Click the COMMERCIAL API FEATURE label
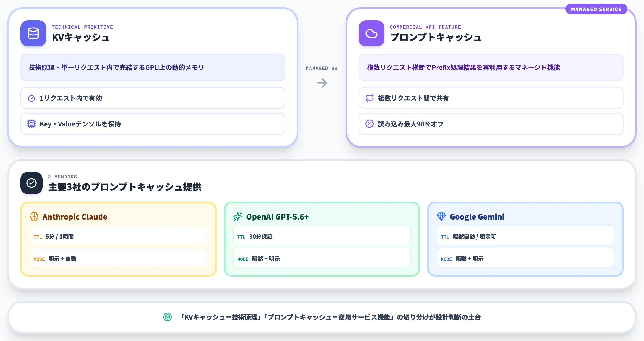The image size is (644, 341). [425, 27]
